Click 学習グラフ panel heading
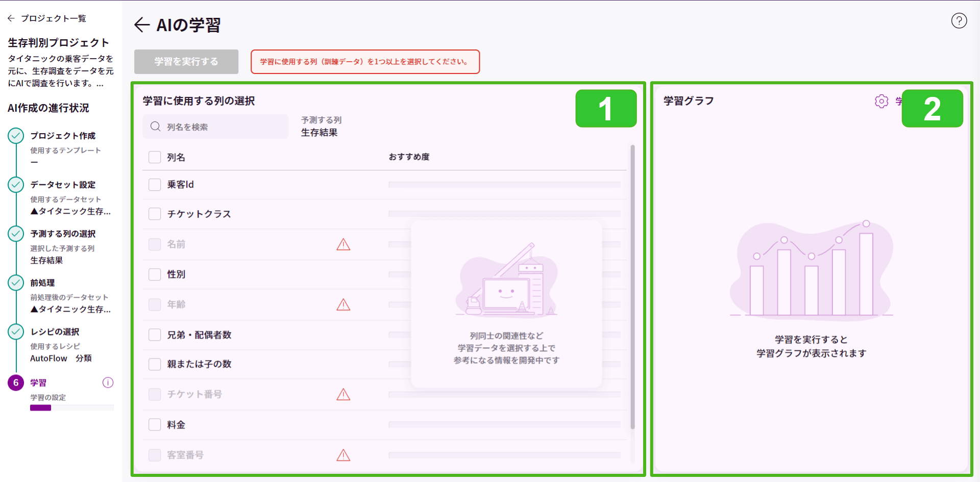980x482 pixels. click(689, 101)
